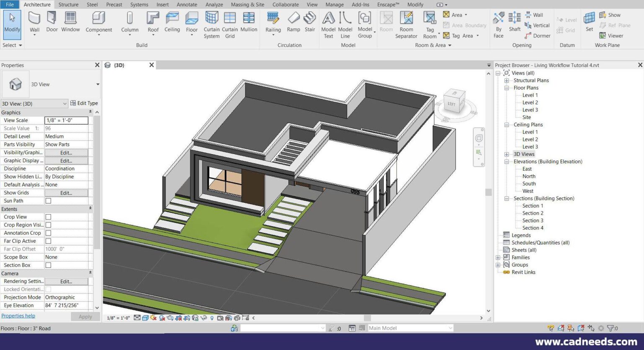Click the Component tool icon
The image size is (644, 350).
(99, 18)
